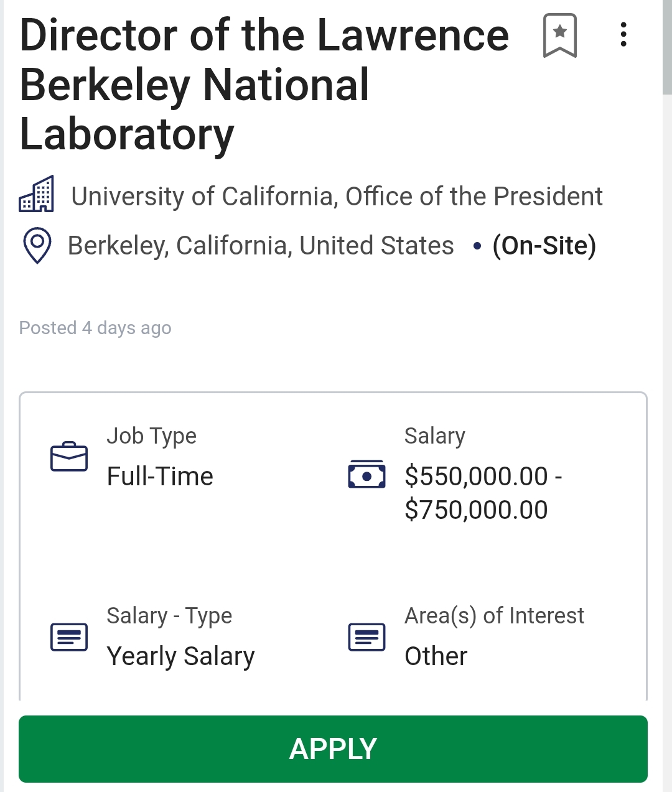Click the Salary - Type card icon
The height and width of the screenshot is (792, 672).
68,636
